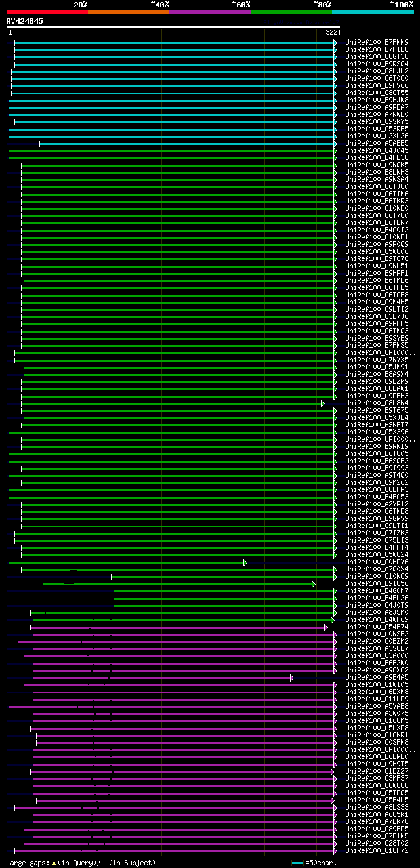
Task: Select hit label UniRef100_Q1QH72
Action: pos(377,851)
